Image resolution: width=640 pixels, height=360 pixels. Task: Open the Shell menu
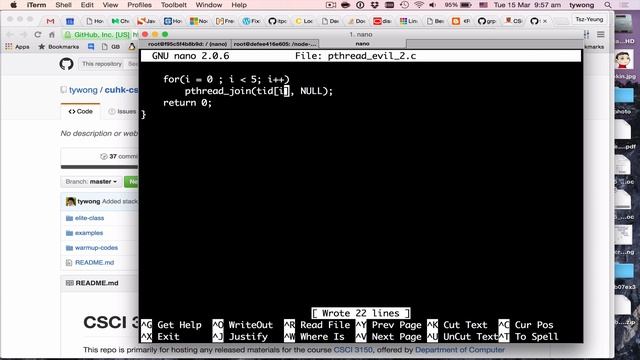[x=63, y=5]
